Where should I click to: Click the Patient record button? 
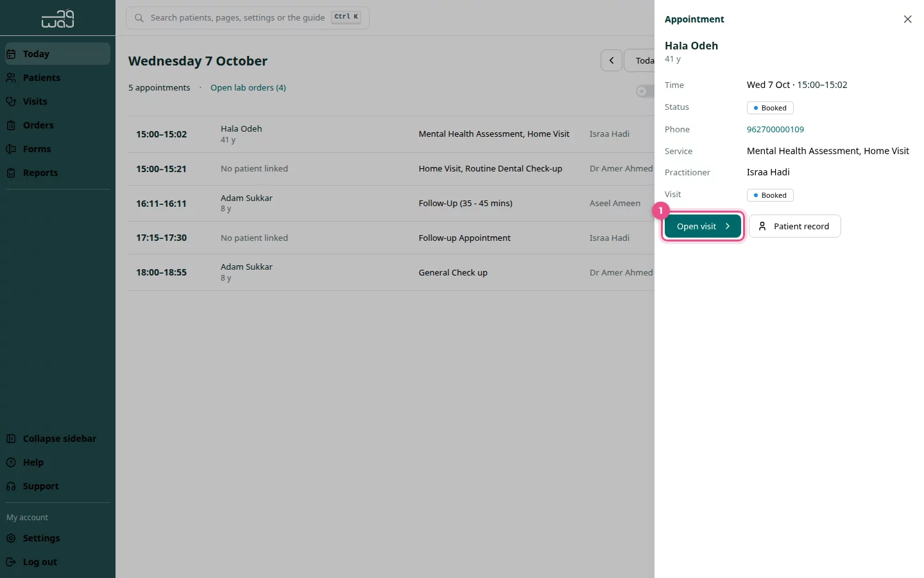794,226
